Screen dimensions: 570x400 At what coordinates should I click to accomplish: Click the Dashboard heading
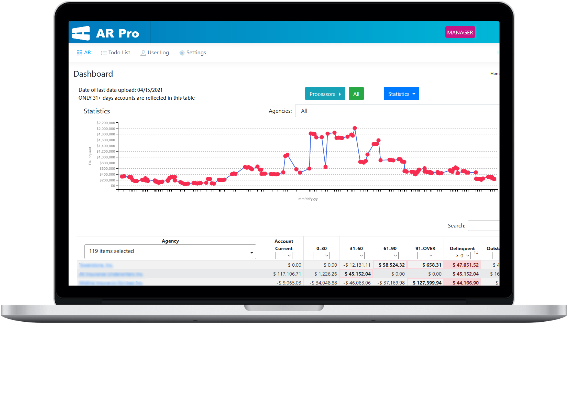[x=93, y=74]
